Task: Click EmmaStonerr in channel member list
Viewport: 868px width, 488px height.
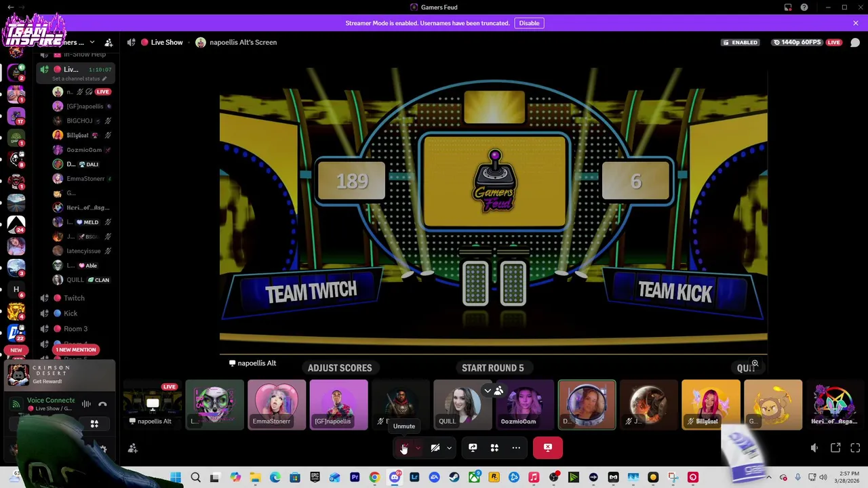Action: pos(83,178)
